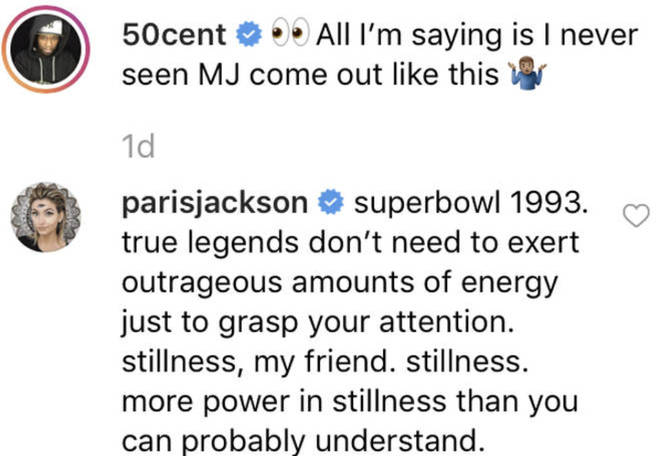Click the 1d timestamp
This screenshot has width=660, height=456.
[138, 147]
